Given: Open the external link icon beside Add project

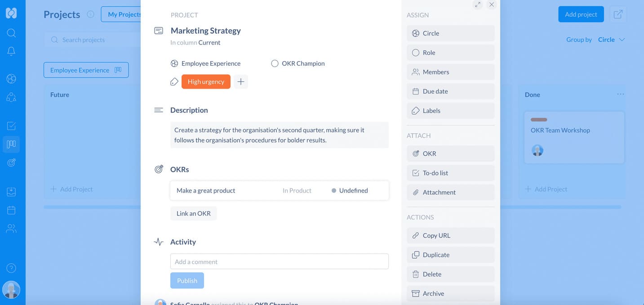Looking at the screenshot, I should coord(618,14).
